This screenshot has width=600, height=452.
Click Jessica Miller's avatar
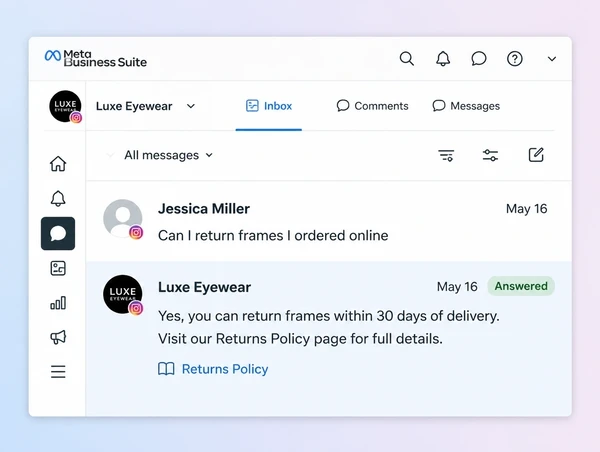122,219
